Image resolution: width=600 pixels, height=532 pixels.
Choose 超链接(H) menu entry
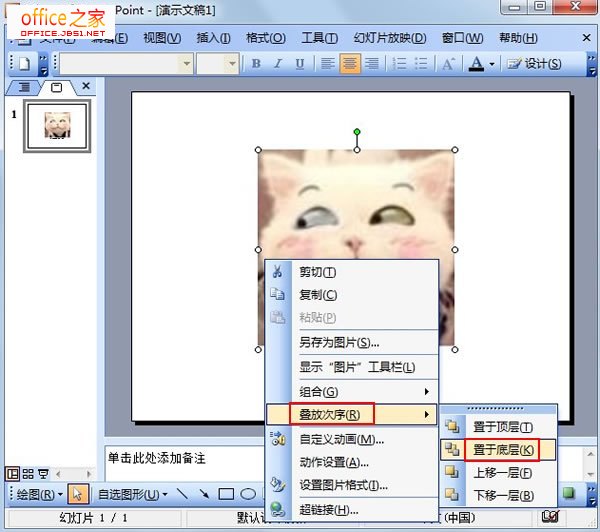352,509
